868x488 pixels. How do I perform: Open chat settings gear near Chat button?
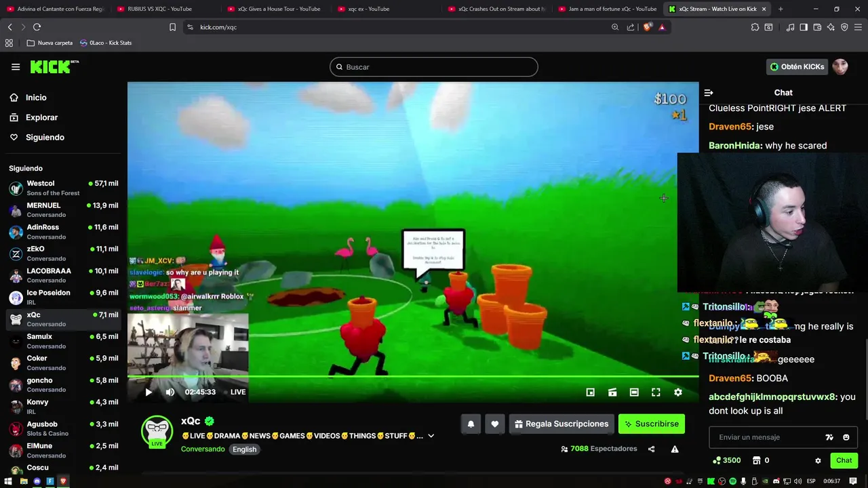coord(818,461)
